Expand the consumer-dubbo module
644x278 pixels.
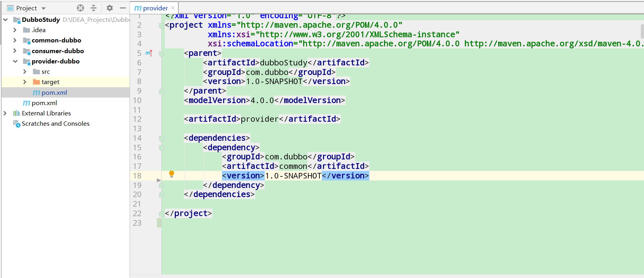tap(15, 51)
